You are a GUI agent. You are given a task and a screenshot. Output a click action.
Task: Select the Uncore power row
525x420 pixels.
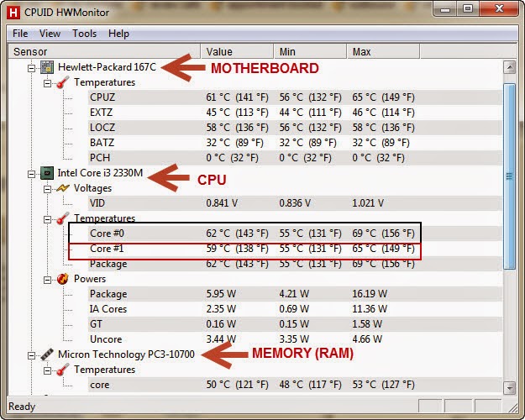[295, 339]
